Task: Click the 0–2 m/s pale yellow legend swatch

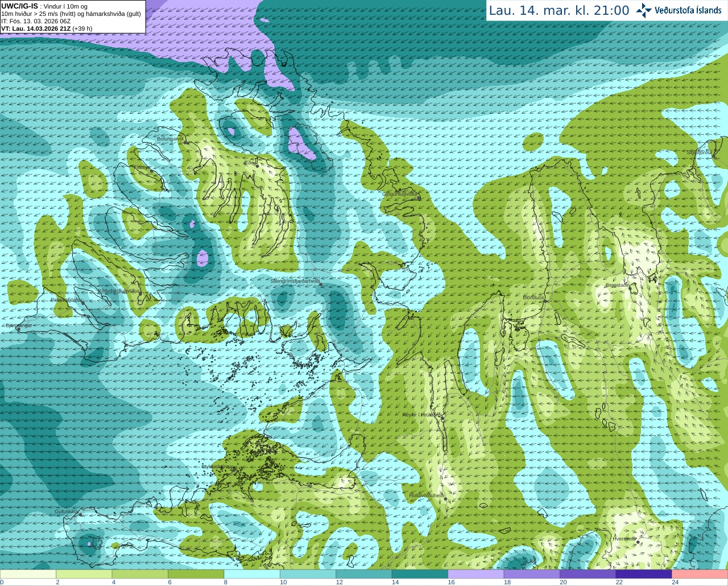Action: [28, 574]
